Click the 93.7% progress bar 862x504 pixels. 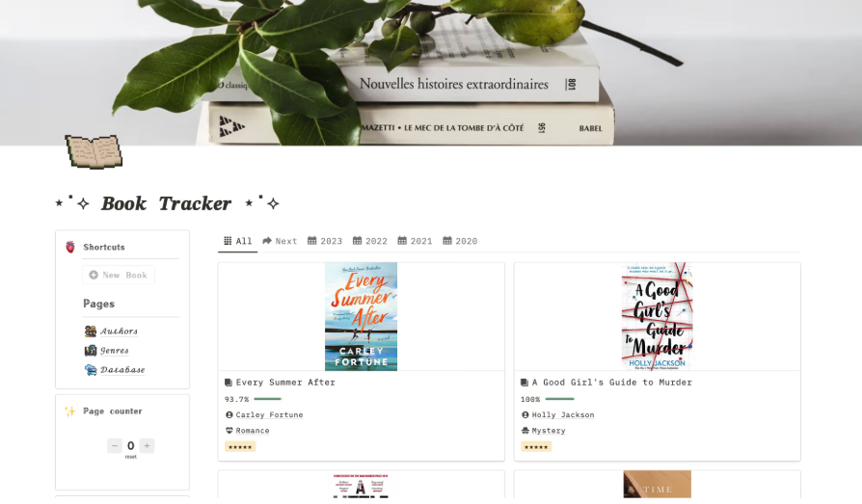coord(267,399)
